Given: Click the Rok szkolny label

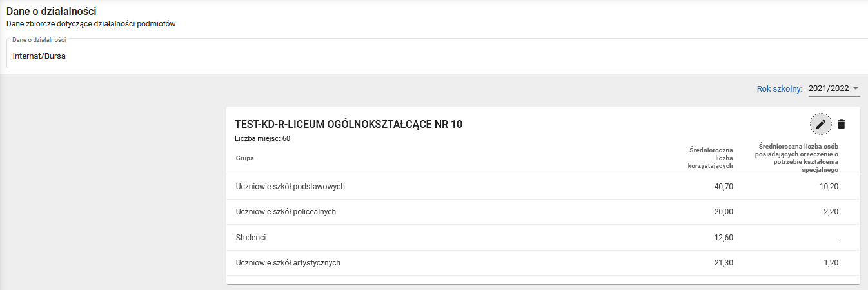Looking at the screenshot, I should coord(779,89).
